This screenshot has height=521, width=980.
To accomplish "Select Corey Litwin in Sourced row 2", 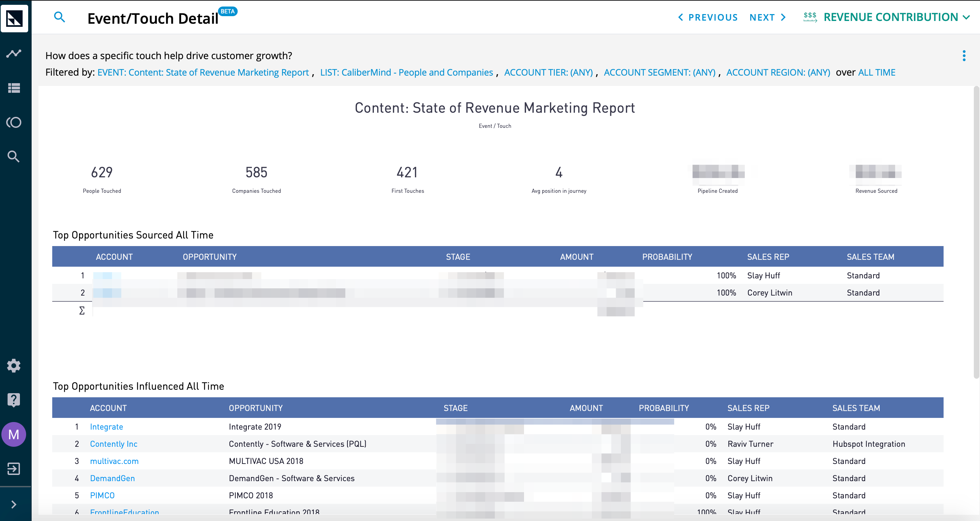I will [x=770, y=293].
